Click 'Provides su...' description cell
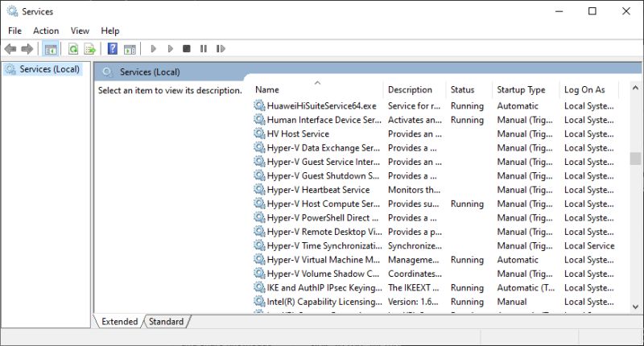The image size is (644, 346). tap(414, 204)
